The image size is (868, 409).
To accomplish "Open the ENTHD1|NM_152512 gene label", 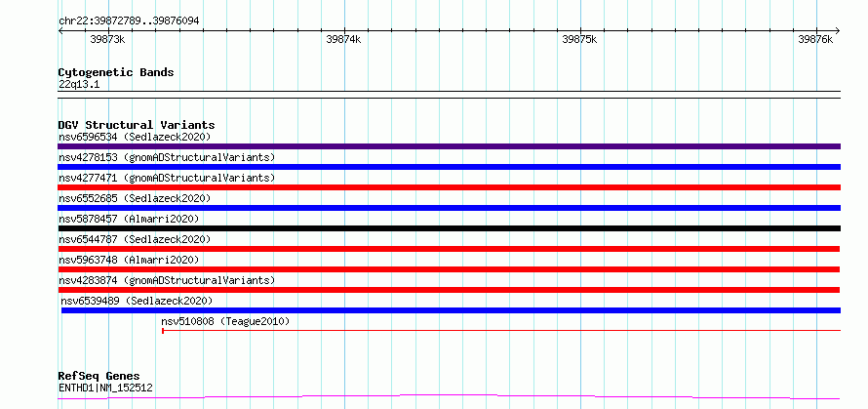I will point(105,388).
